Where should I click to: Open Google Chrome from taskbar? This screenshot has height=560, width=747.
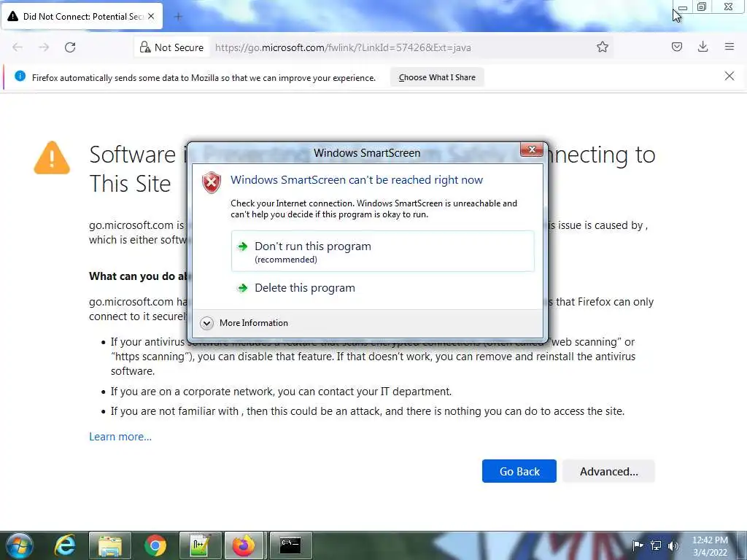point(155,545)
